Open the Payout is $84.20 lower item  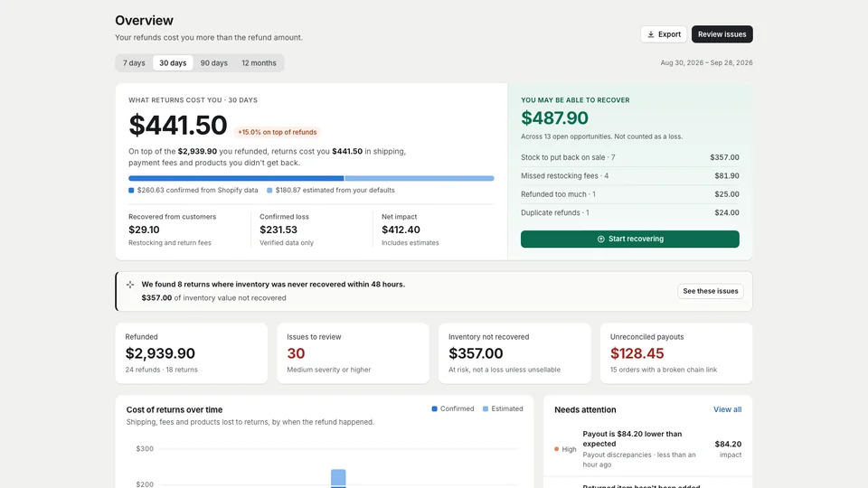point(647,449)
